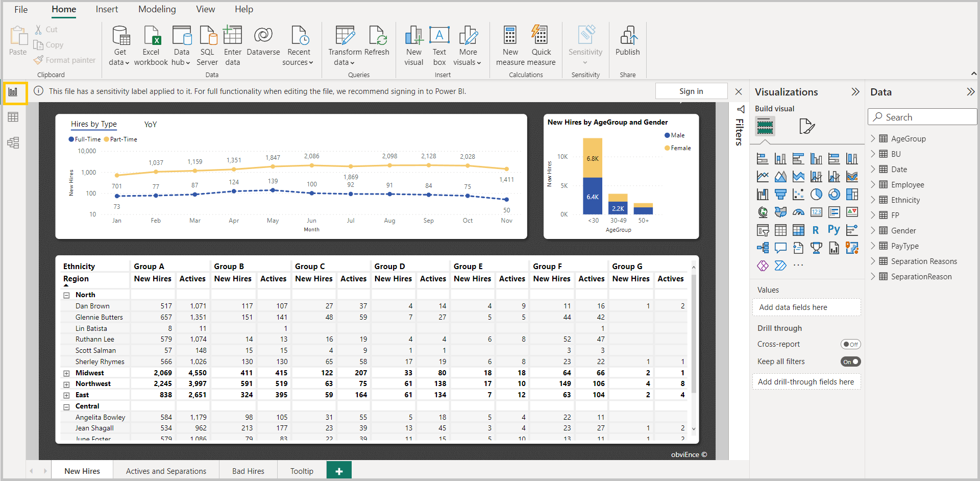980x481 pixels.
Task: Select the pie chart visualization icon
Action: tap(816, 194)
